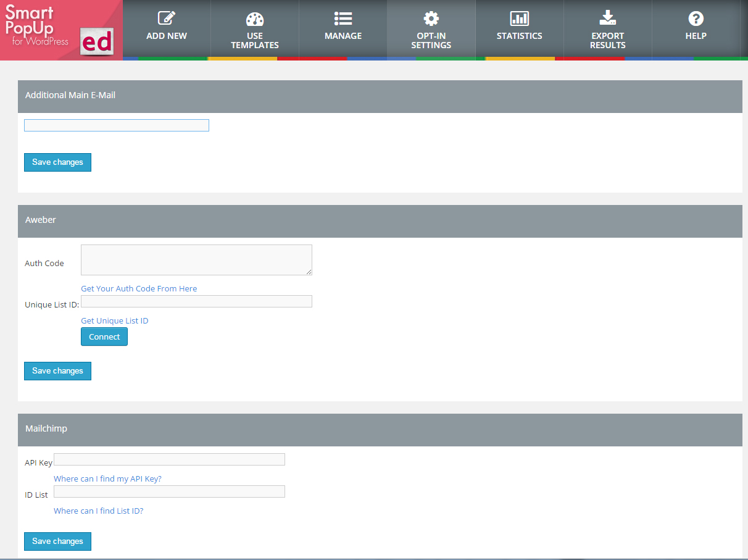Open Where can I find my API Key link
748x560 pixels.
[107, 479]
